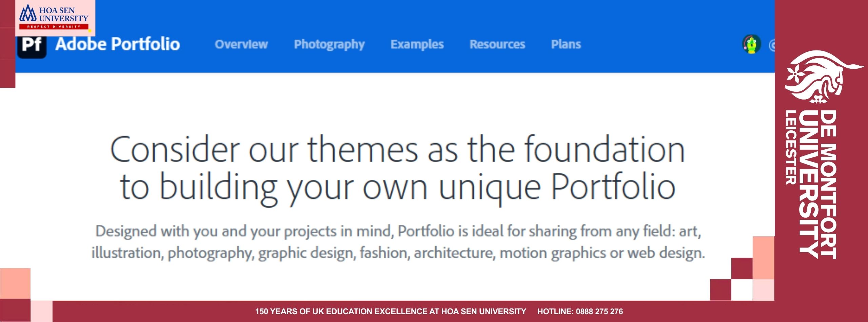
Task: Open the green pen-nib profile avatar
Action: (751, 44)
